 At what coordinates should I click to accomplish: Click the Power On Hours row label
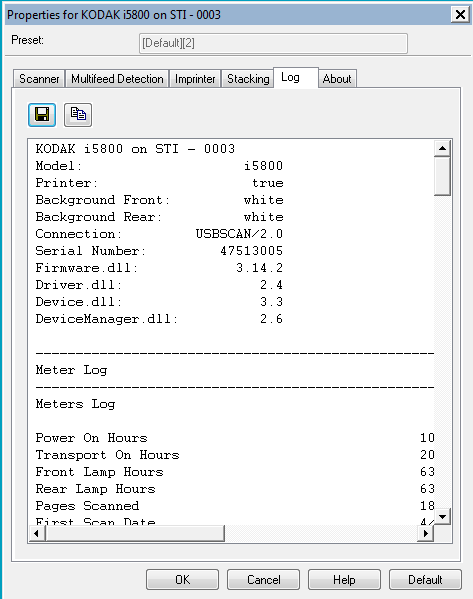click(x=92, y=438)
